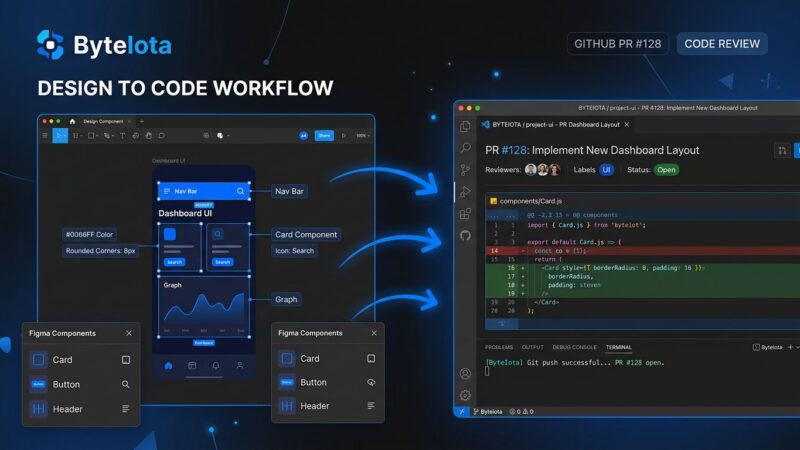Click the CODE REVIEW badge
Image resolution: width=800 pixels, height=450 pixels.
pos(722,44)
